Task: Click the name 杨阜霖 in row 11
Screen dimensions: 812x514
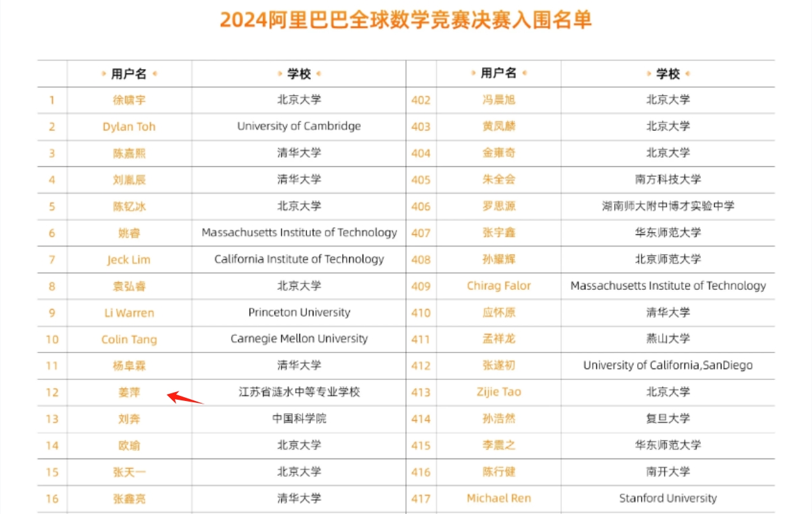Action: (x=129, y=366)
